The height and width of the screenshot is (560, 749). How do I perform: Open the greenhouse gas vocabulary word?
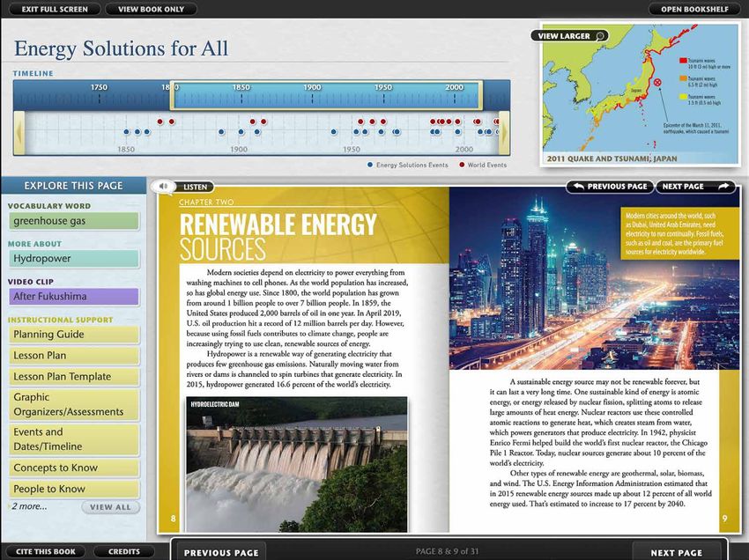coord(73,221)
